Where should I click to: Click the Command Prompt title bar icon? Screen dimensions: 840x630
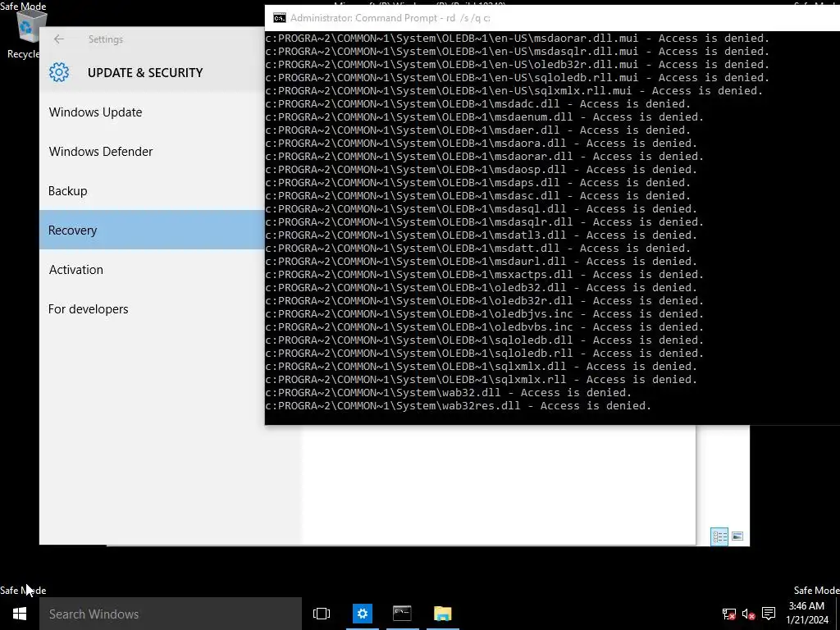tap(280, 18)
